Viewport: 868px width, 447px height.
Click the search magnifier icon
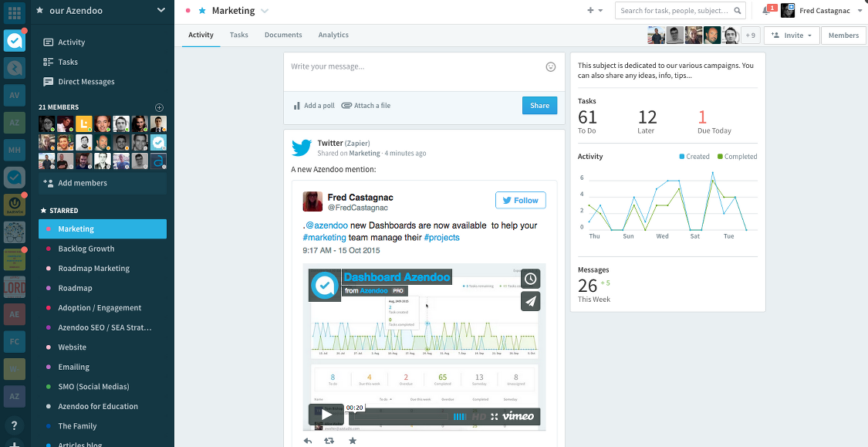(x=738, y=11)
